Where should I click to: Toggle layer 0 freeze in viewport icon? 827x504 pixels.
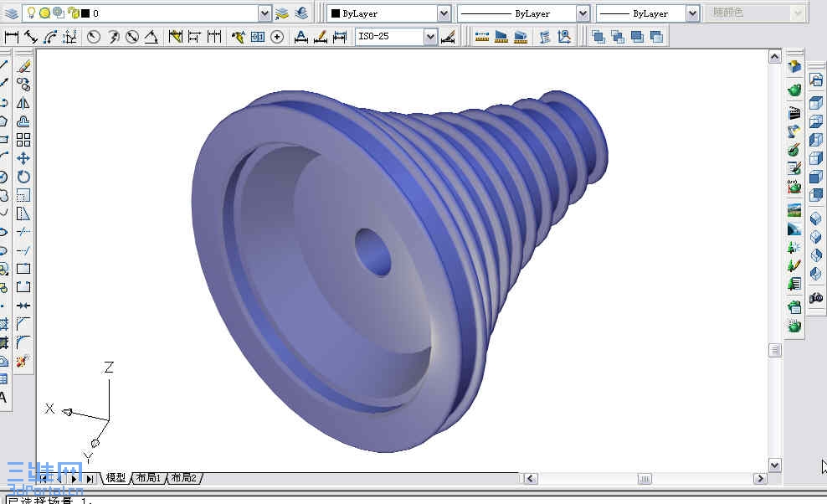pyautogui.click(x=59, y=13)
